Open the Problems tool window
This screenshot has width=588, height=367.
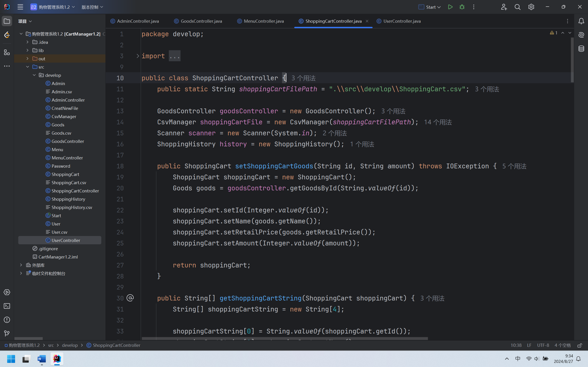(x=7, y=320)
